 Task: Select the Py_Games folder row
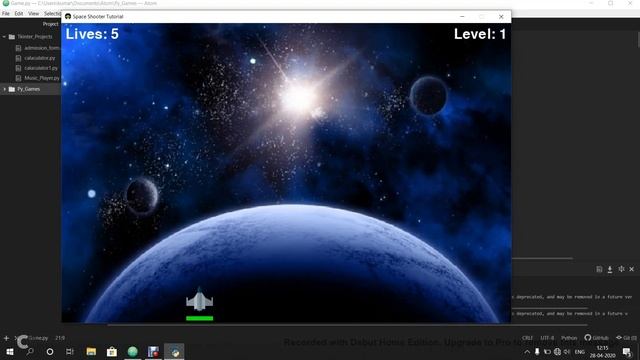(31, 89)
